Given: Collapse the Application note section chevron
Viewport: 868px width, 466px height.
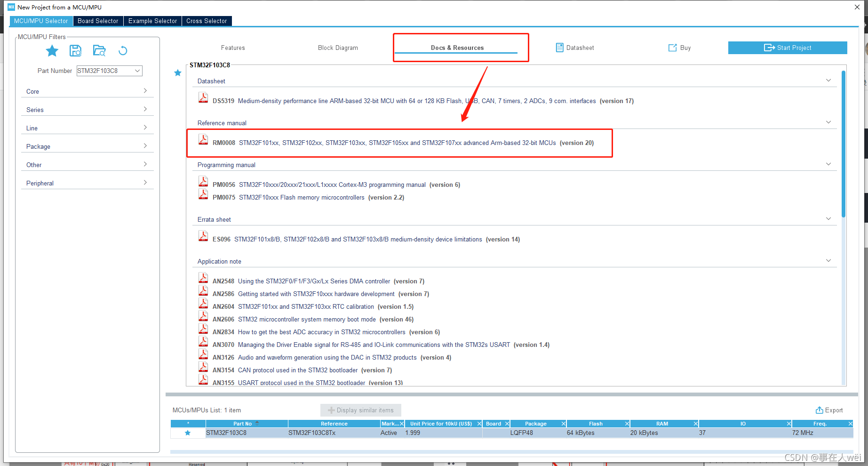Looking at the screenshot, I should pyautogui.click(x=828, y=261).
